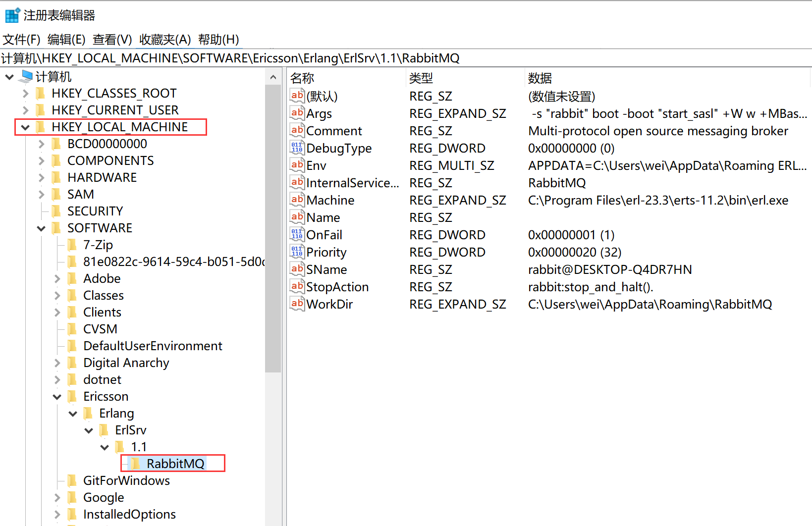Select the 1.1 version key
This screenshot has height=526, width=812.
click(139, 447)
